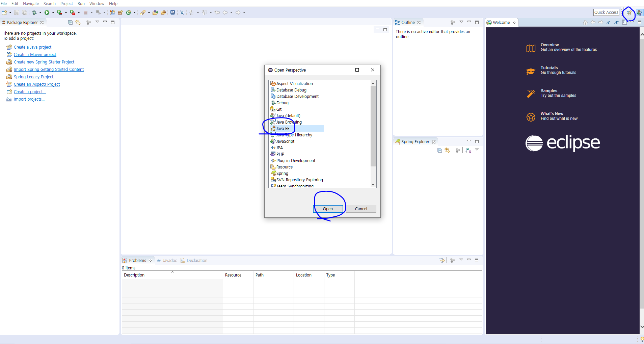Click the navigate Forward arrow in Welcome view
This screenshot has width=644, height=344.
(x=601, y=23)
